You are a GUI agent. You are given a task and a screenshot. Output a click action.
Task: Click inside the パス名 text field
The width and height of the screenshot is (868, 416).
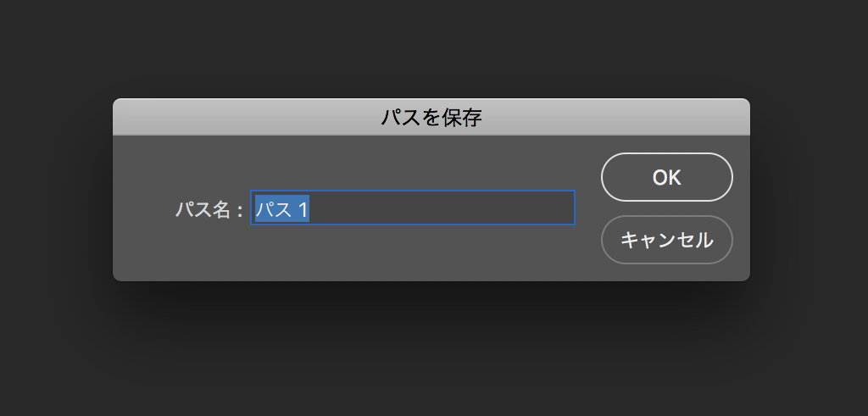(x=413, y=208)
